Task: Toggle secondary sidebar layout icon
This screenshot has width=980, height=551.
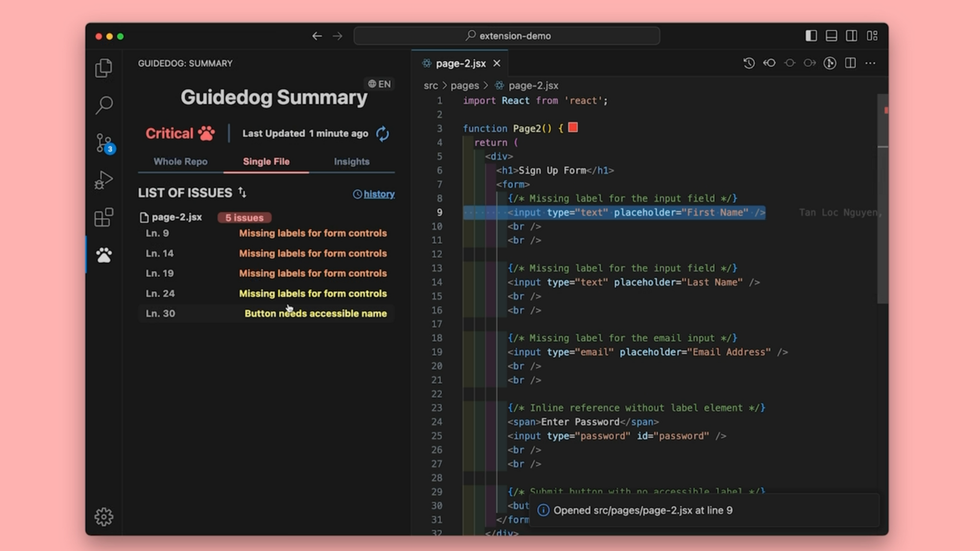Action: click(x=851, y=36)
